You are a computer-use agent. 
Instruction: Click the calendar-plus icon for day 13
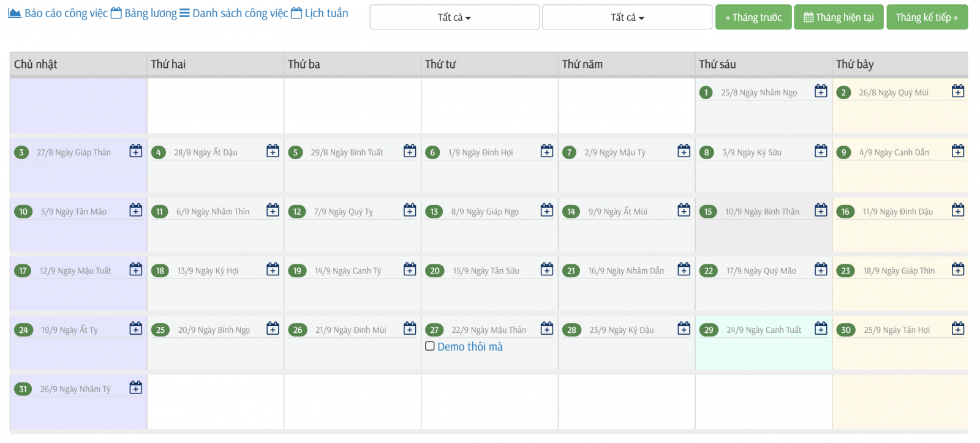[x=547, y=210]
